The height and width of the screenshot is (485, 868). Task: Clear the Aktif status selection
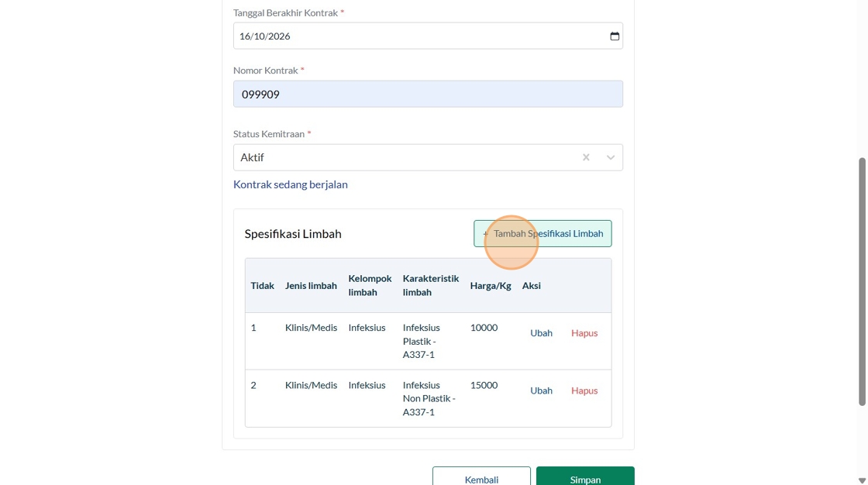586,157
